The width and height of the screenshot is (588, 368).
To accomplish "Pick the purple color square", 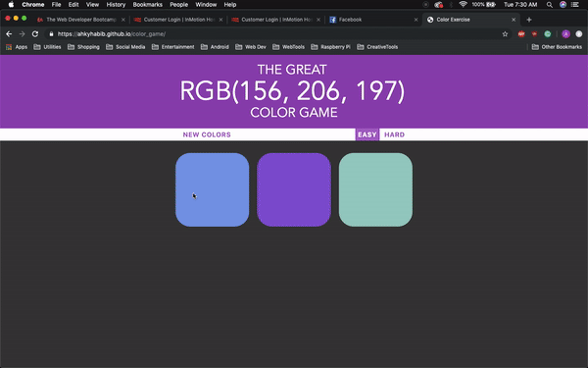I will click(x=294, y=189).
